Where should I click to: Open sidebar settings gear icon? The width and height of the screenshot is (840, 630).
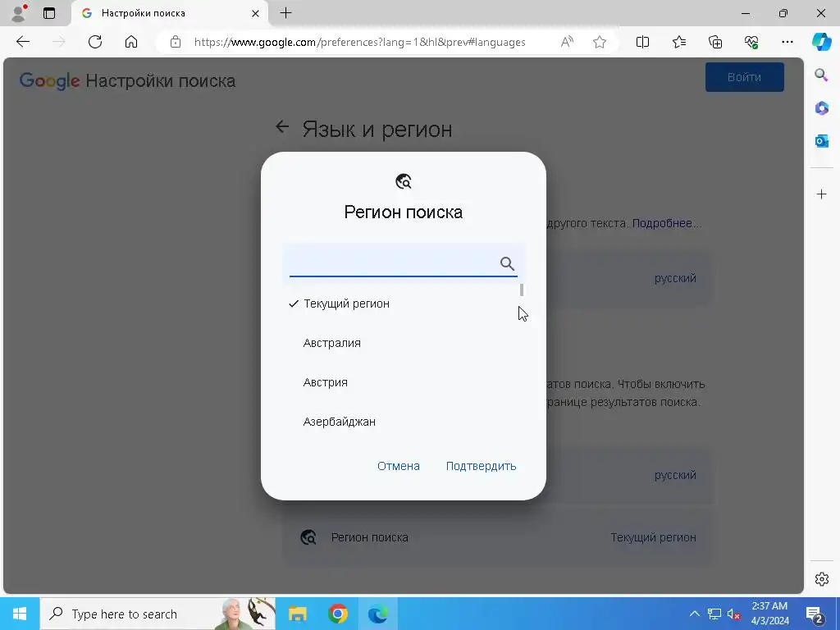(x=821, y=579)
